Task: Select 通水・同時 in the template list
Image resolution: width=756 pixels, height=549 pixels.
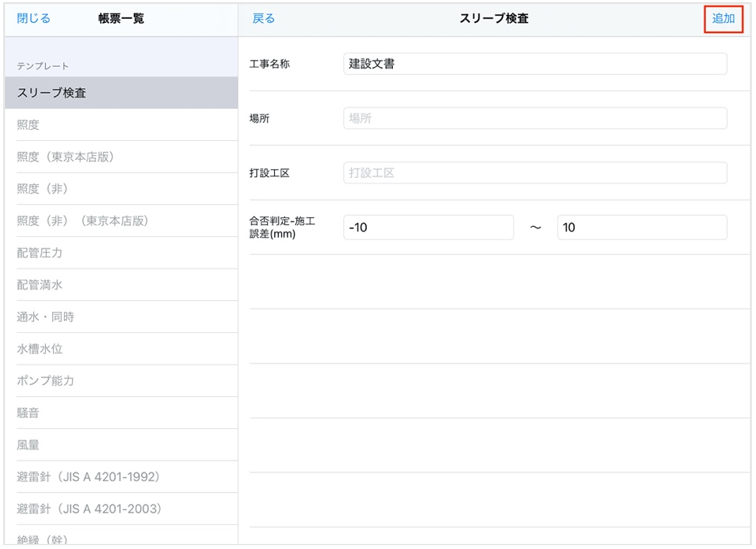Action: (x=120, y=317)
